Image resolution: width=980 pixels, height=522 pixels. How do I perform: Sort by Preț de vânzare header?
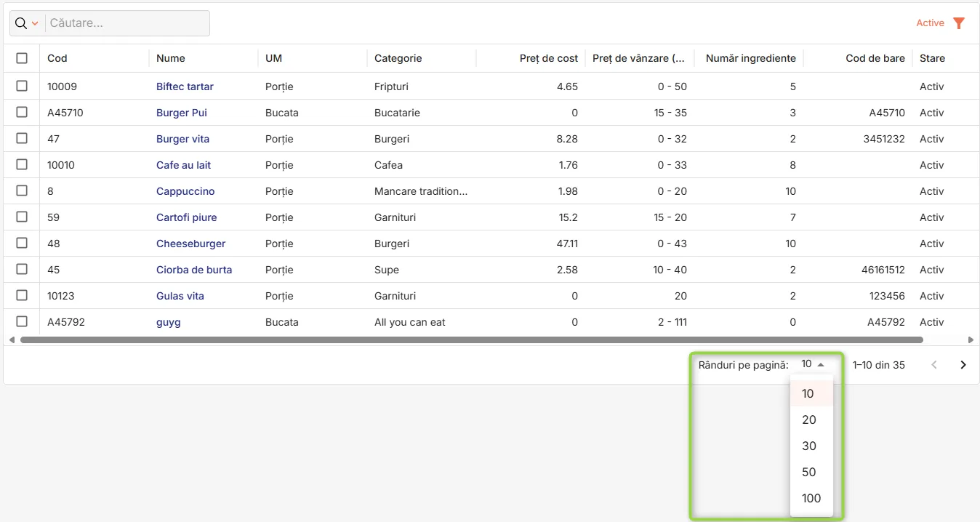640,58
